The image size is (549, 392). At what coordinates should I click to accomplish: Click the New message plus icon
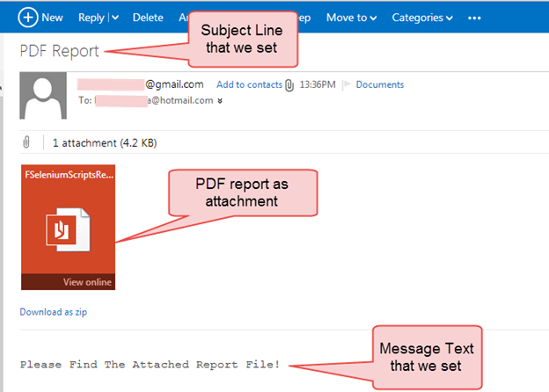[x=28, y=17]
